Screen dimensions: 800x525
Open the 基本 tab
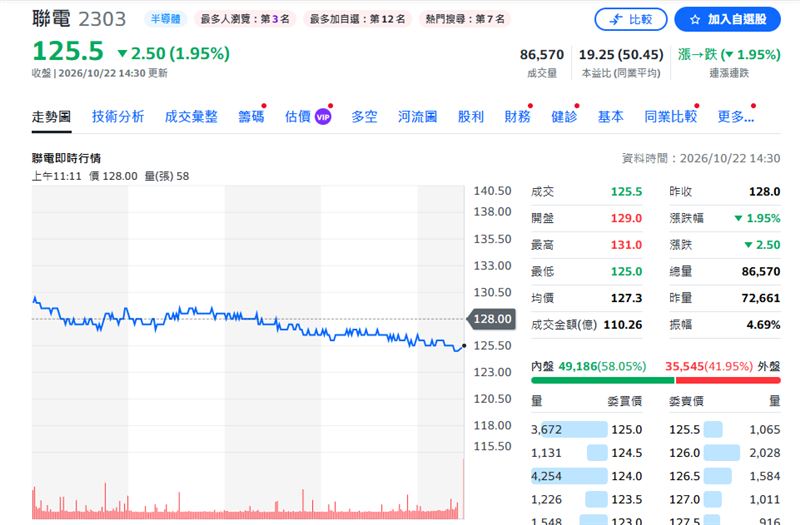(611, 117)
